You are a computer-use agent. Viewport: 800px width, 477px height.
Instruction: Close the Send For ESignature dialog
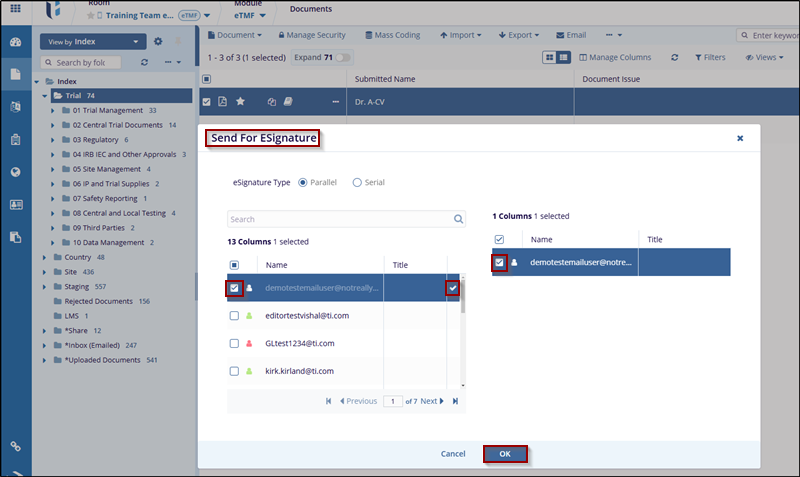pyautogui.click(x=740, y=138)
